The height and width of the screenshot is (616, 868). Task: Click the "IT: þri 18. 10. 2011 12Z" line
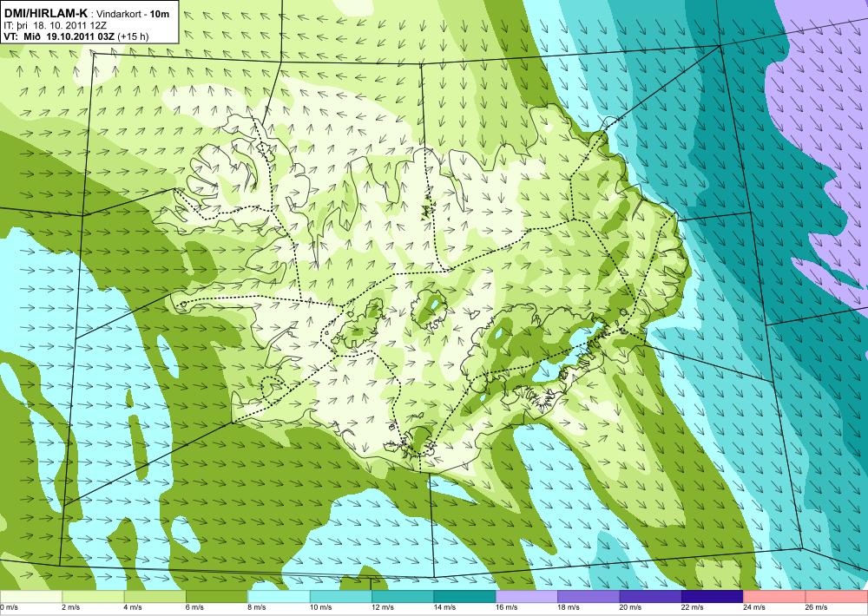pos(55,25)
